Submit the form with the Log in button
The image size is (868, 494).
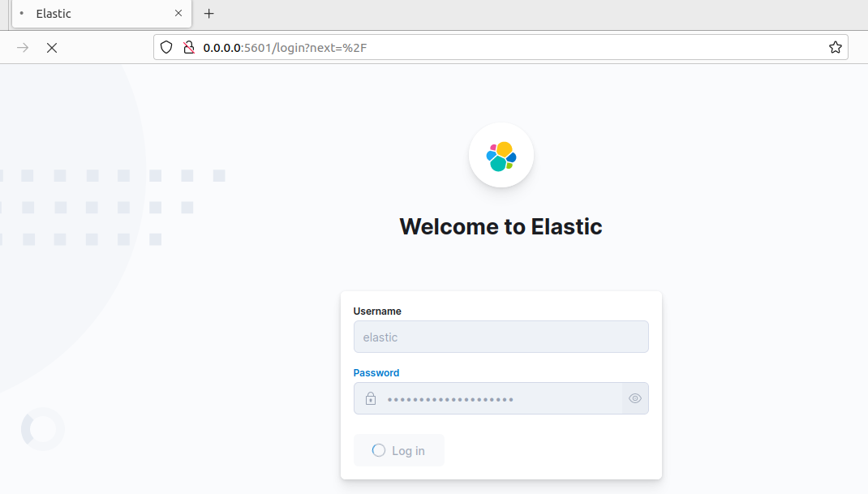point(398,451)
